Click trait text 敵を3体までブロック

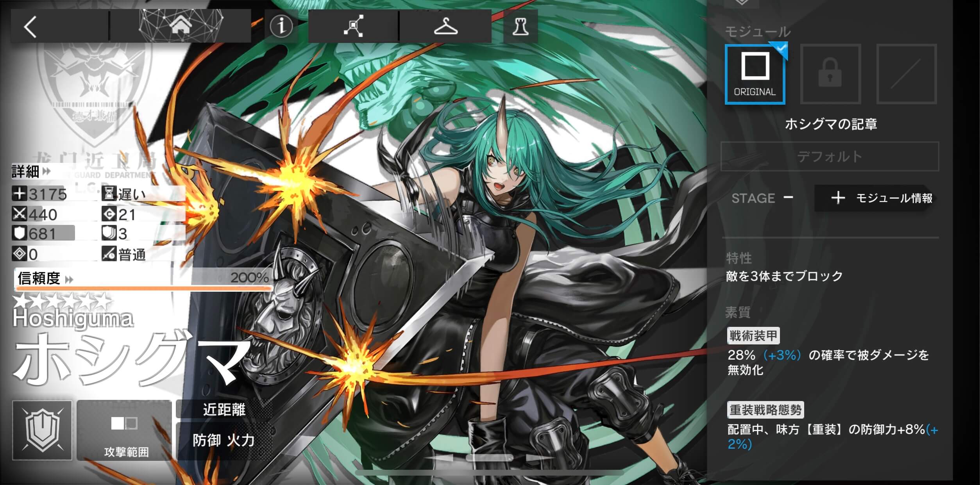point(784,276)
